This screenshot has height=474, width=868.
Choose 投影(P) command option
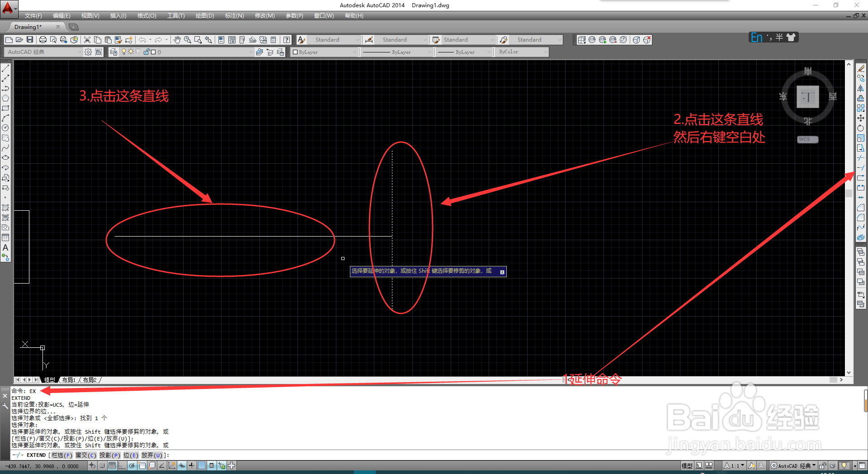pos(110,455)
